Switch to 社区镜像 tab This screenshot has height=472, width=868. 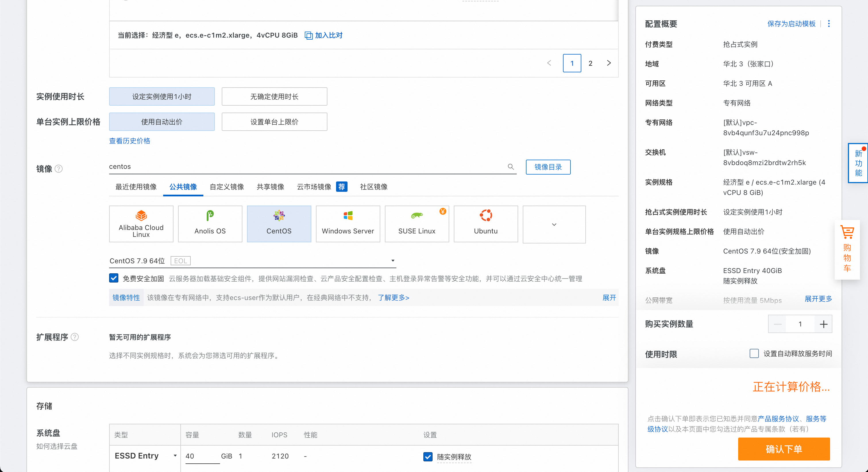(374, 187)
